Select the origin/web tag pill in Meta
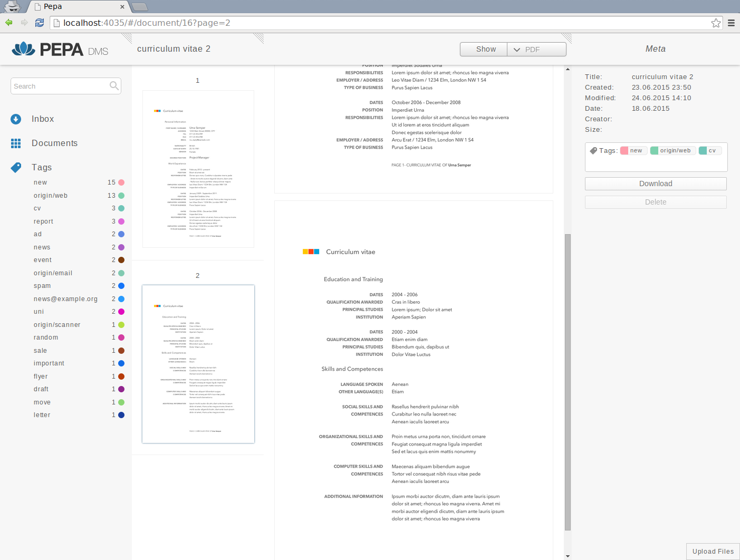740x560 pixels. [x=672, y=150]
